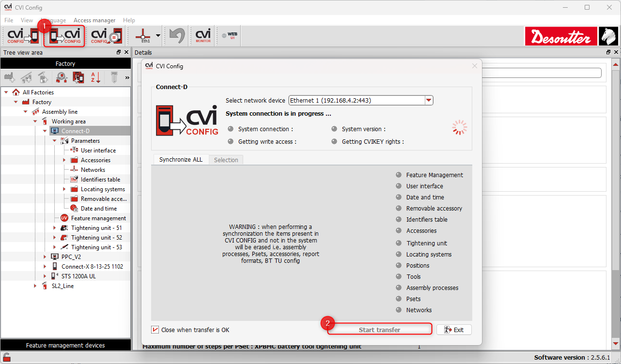Click the transfer CVI Config to controller toolbar icon
Viewport: 621px width, 364px height.
tap(23, 36)
